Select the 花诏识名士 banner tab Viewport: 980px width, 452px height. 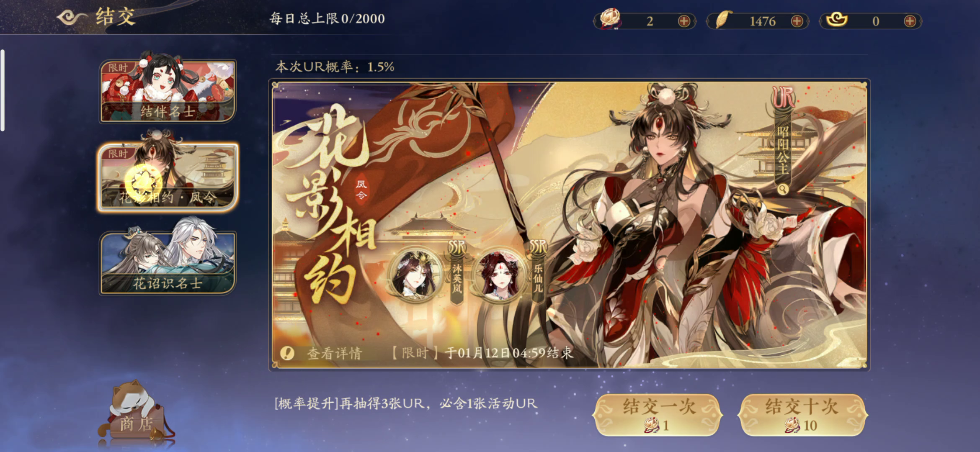click(x=168, y=262)
